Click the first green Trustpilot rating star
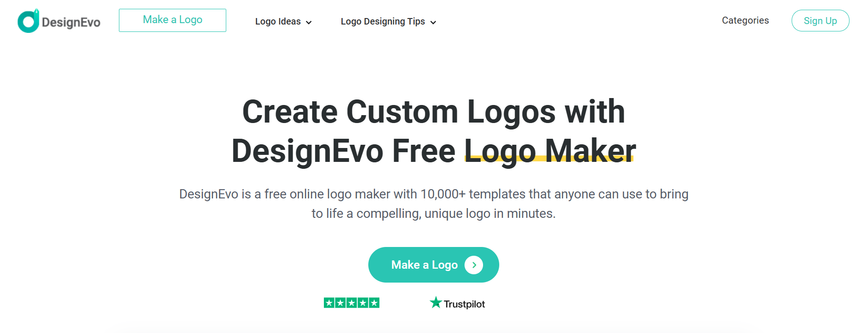Viewport: 868px width, 333px height. pos(329,303)
